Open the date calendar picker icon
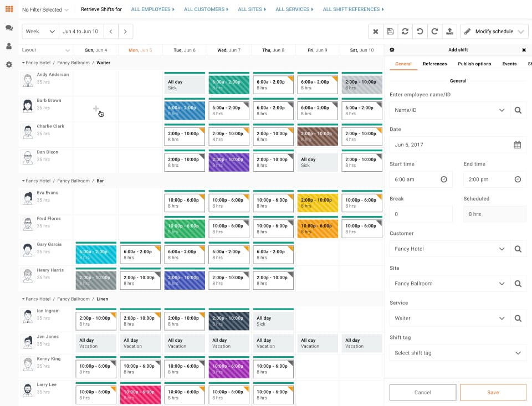532x406 pixels. pos(518,145)
